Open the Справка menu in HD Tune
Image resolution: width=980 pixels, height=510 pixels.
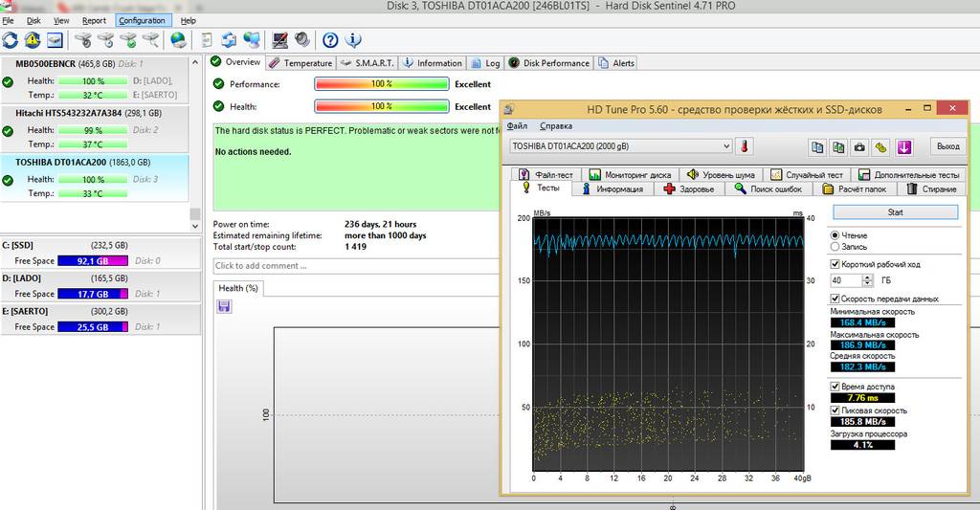pos(556,125)
